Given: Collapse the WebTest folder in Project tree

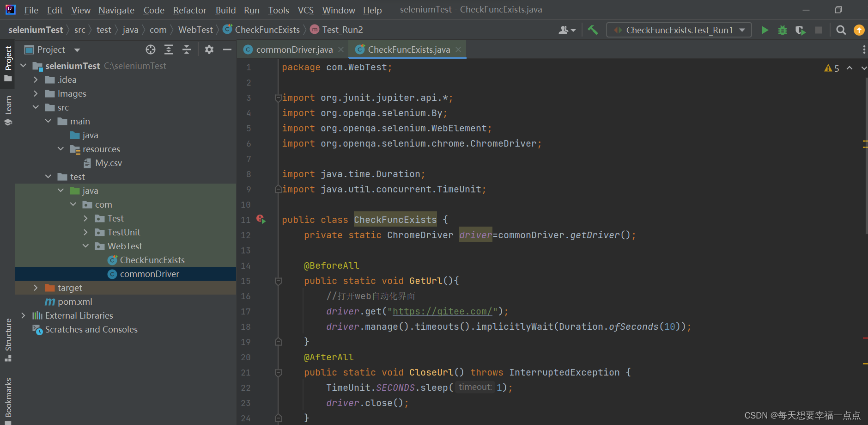Looking at the screenshot, I should pos(85,246).
